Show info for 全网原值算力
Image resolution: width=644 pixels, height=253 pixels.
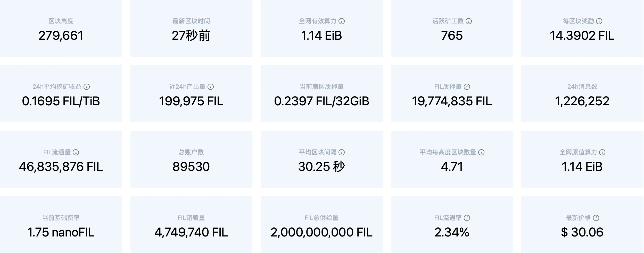[x=602, y=152]
